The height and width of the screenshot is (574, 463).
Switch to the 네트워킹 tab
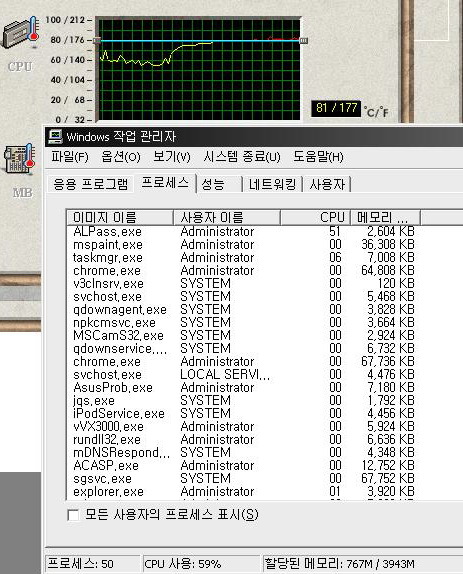coord(272,184)
